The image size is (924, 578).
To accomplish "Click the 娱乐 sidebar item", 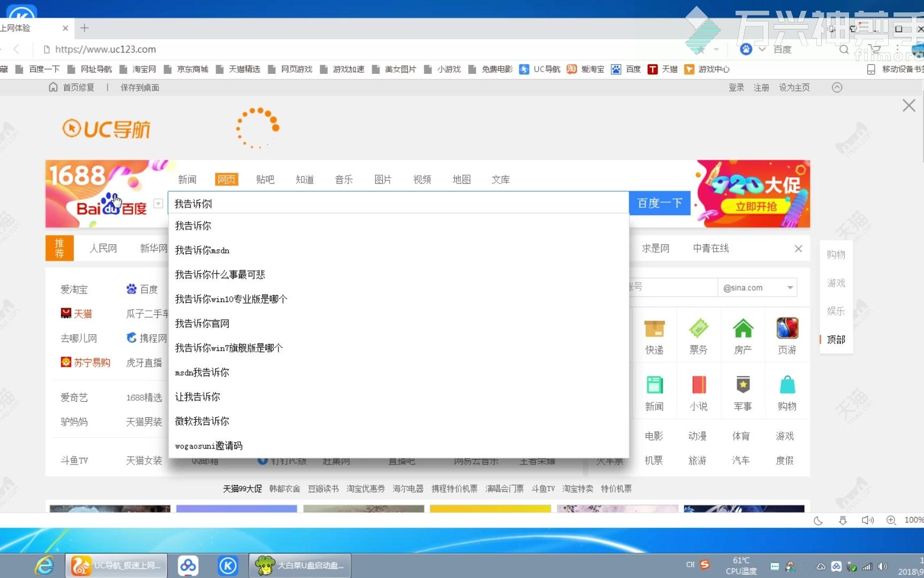I will (x=836, y=311).
